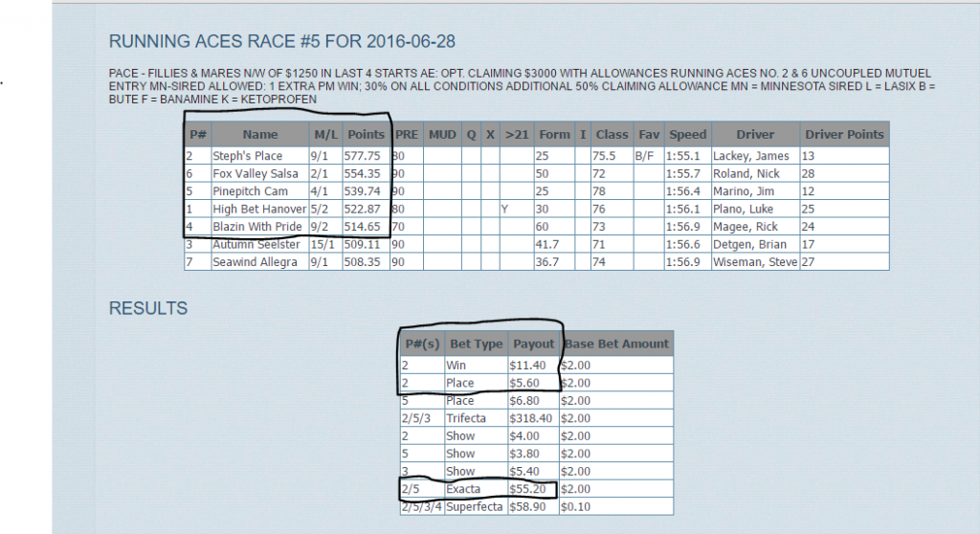This screenshot has height=534, width=980.
Task: Click driver 'Lackey, James'
Action: click(x=750, y=156)
